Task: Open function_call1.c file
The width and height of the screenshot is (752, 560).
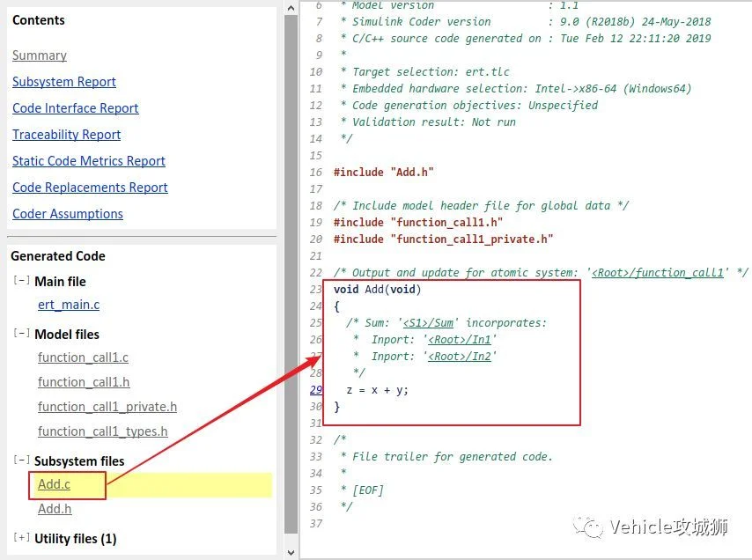Action: [x=83, y=357]
